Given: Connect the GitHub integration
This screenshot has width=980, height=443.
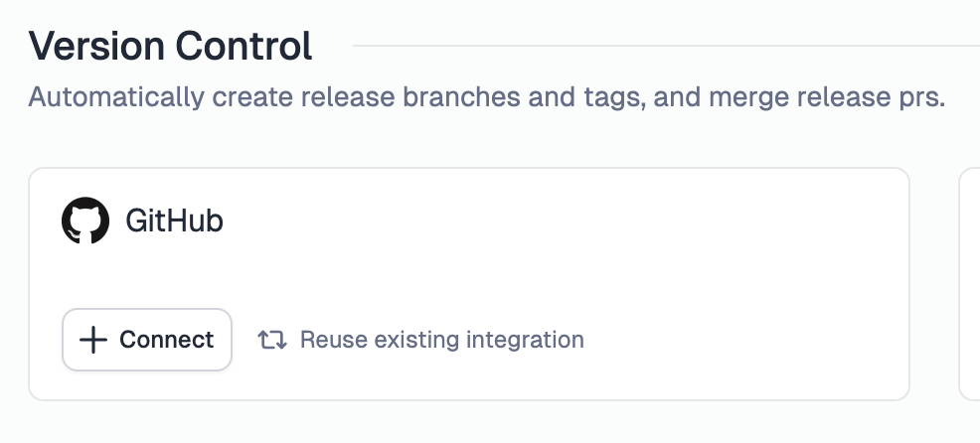Looking at the screenshot, I should (147, 340).
